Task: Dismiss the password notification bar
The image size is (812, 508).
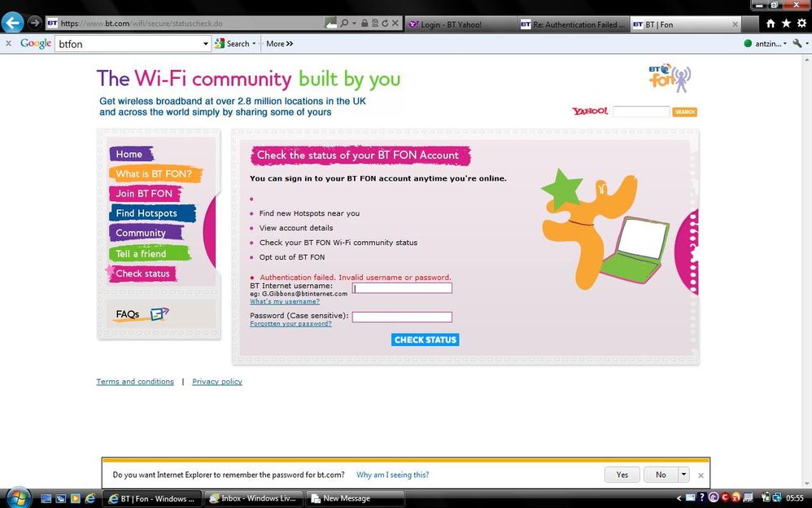Action: 701,475
